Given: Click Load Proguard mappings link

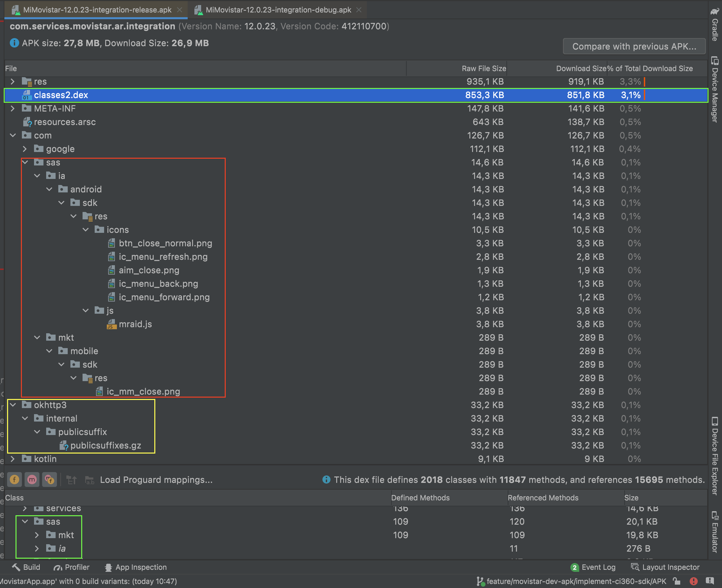Looking at the screenshot, I should point(156,479).
